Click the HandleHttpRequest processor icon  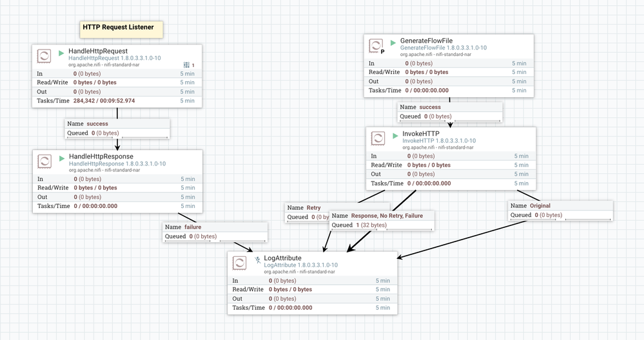[x=44, y=56]
